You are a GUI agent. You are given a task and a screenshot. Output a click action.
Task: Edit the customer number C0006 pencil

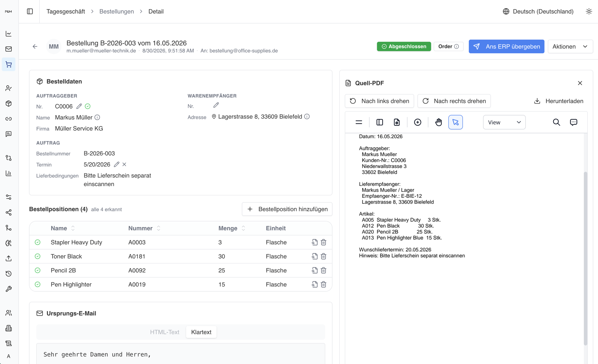(x=79, y=106)
